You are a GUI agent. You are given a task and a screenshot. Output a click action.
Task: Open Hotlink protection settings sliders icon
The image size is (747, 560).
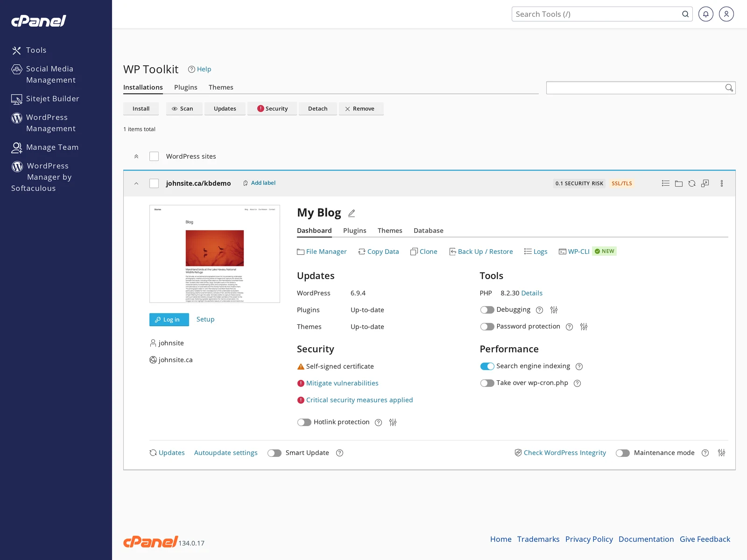click(393, 422)
